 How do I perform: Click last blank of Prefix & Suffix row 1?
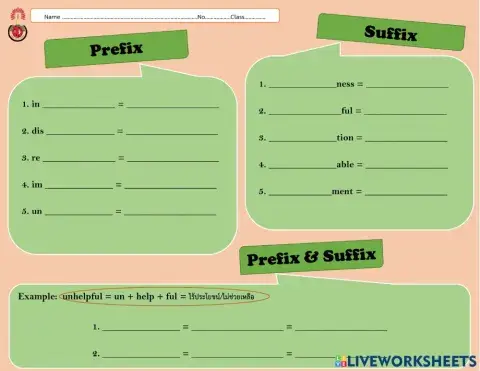(x=341, y=327)
